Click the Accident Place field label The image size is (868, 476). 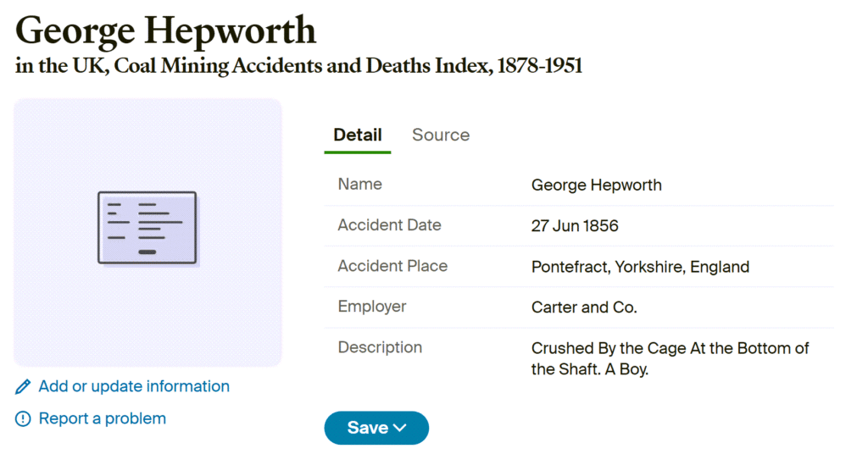392,266
